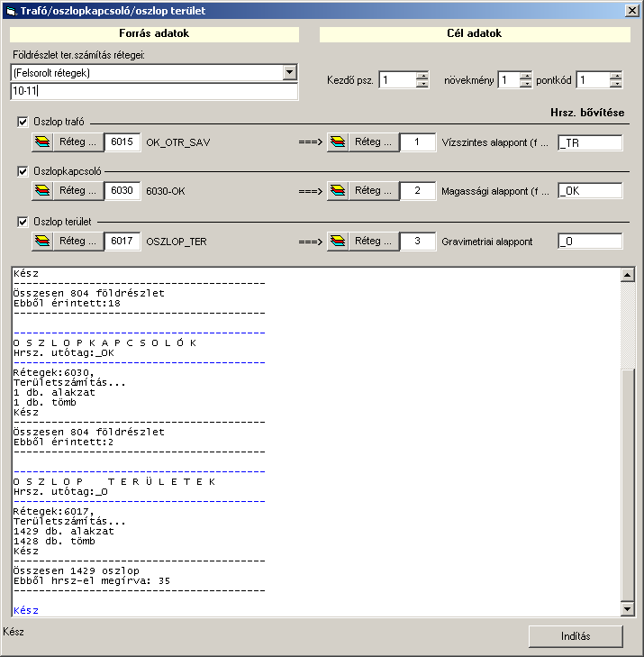
Task: Click the Forrás adatok header
Action: point(154,33)
